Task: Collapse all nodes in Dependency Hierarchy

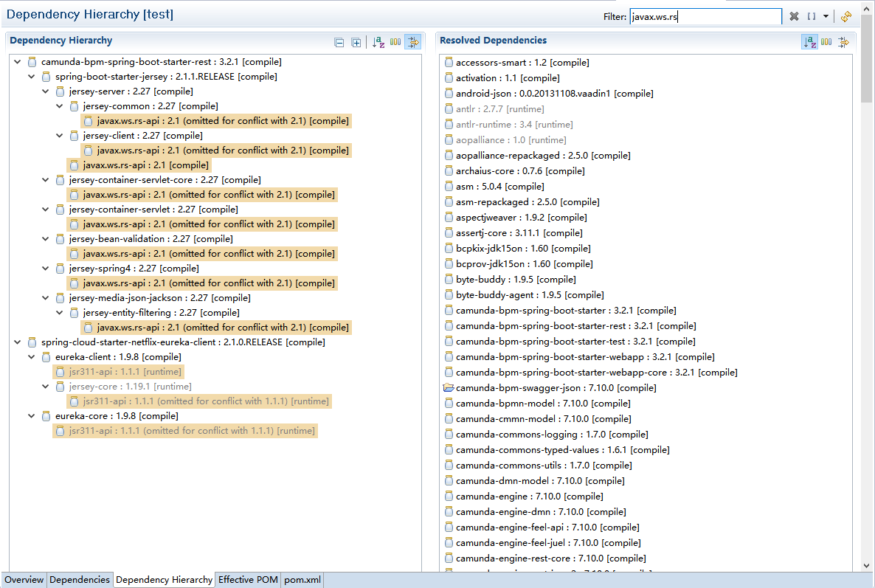Action: pos(339,42)
